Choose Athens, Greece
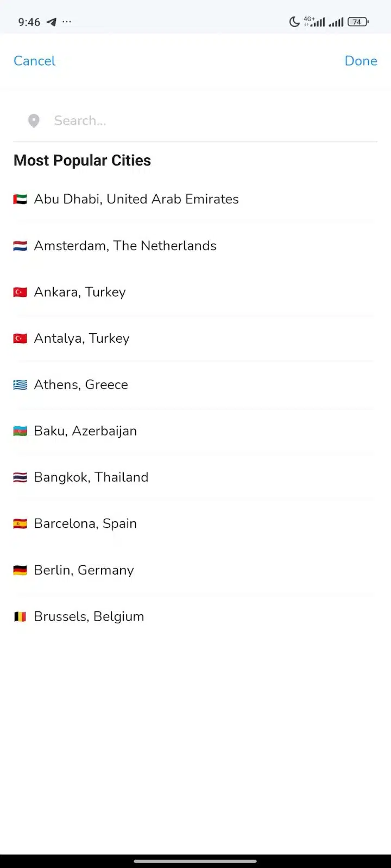 (195, 385)
